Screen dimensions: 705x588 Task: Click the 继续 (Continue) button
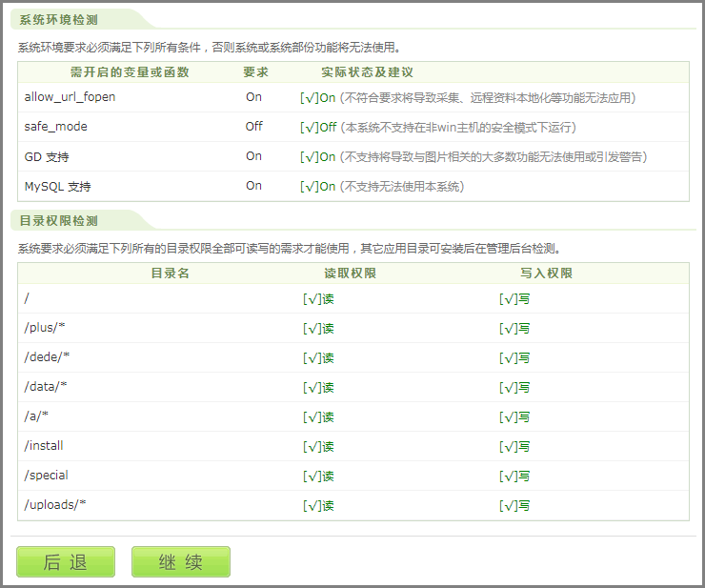pyautogui.click(x=180, y=561)
